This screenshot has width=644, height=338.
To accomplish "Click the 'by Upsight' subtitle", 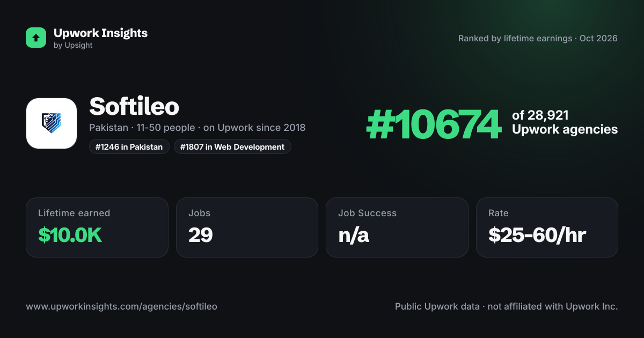I will tap(73, 46).
